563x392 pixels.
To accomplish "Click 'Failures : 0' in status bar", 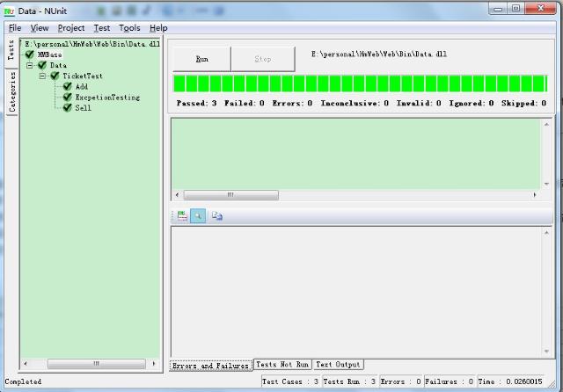I will [449, 381].
